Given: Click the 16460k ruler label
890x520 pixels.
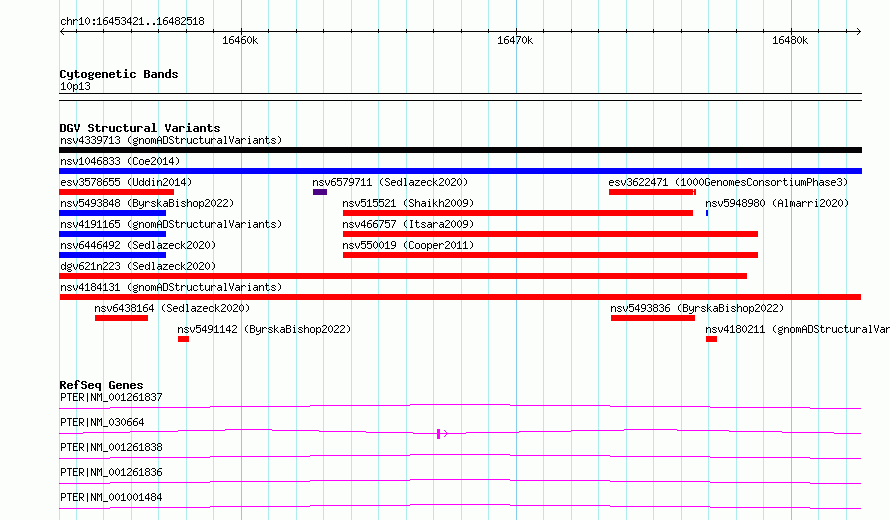Looking at the screenshot, I should coord(240,40).
